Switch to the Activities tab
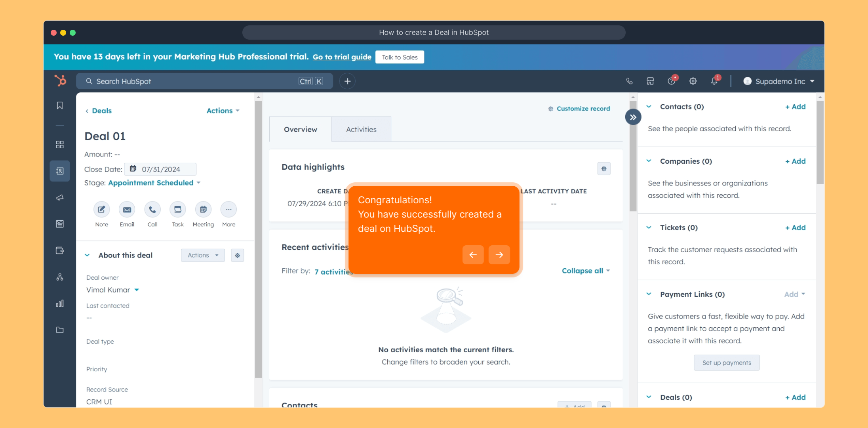The image size is (868, 428). pyautogui.click(x=361, y=130)
